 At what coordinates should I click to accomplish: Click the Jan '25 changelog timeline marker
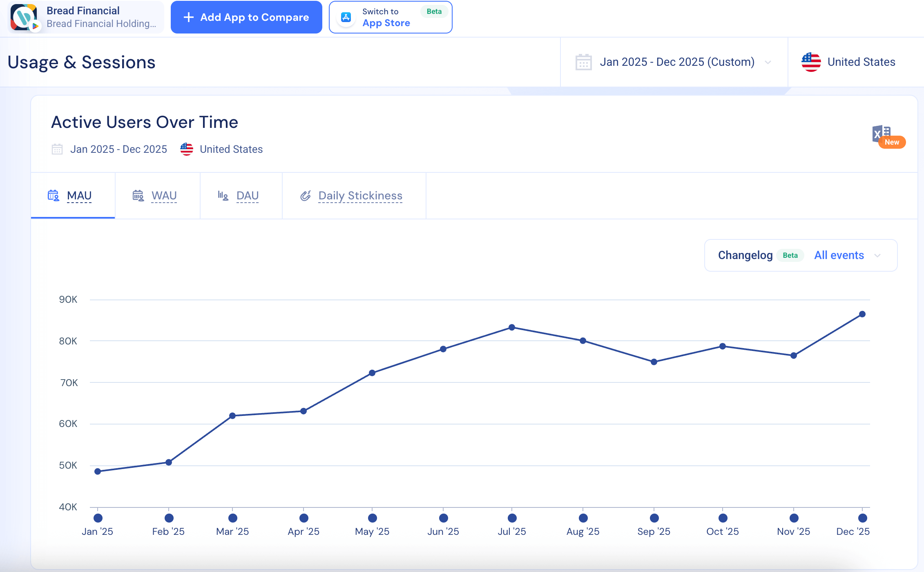coord(98,518)
